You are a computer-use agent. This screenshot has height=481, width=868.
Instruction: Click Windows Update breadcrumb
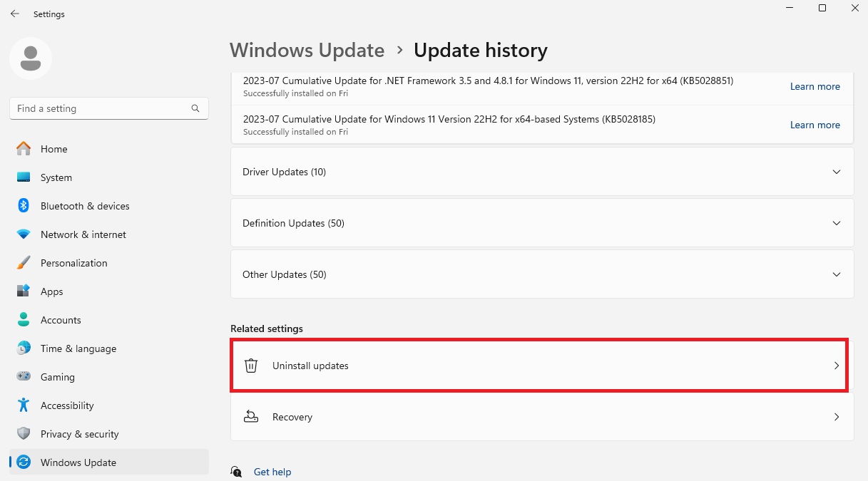tap(307, 51)
